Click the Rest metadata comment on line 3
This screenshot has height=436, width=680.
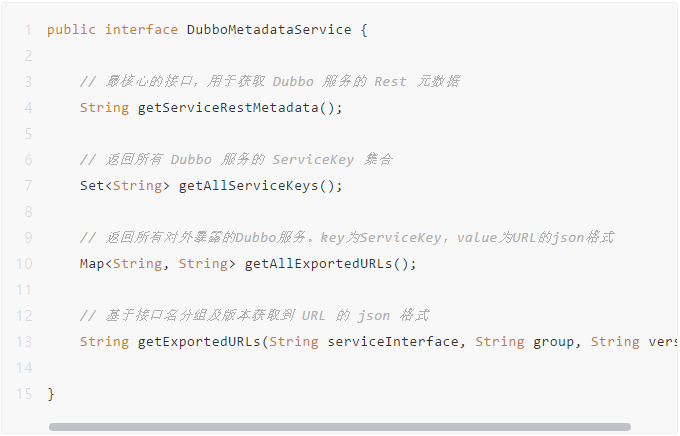[270, 82]
